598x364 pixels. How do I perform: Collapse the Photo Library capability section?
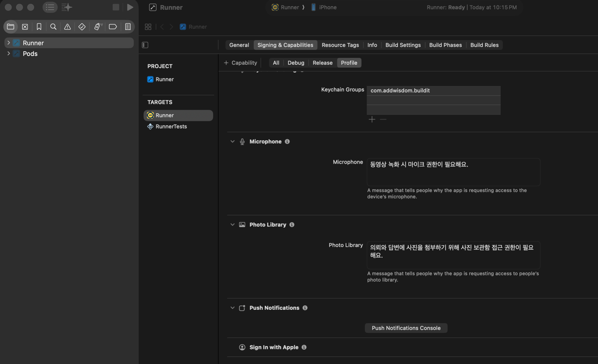pyautogui.click(x=232, y=225)
